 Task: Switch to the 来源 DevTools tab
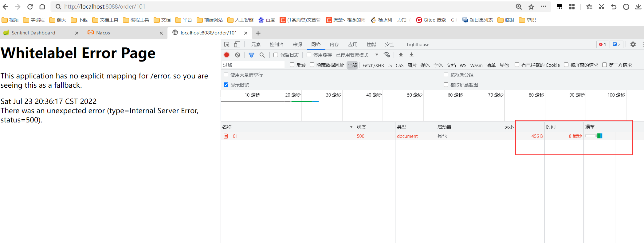[x=297, y=44]
